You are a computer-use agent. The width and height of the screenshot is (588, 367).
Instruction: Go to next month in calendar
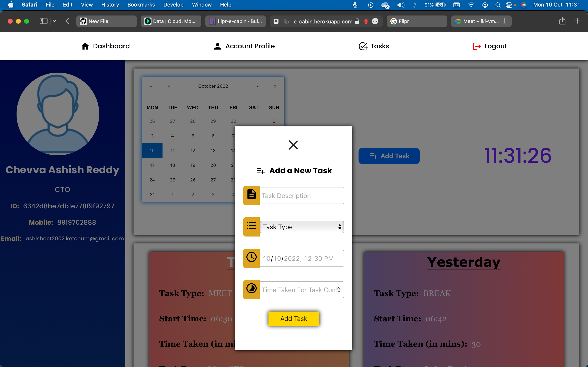coord(257,86)
